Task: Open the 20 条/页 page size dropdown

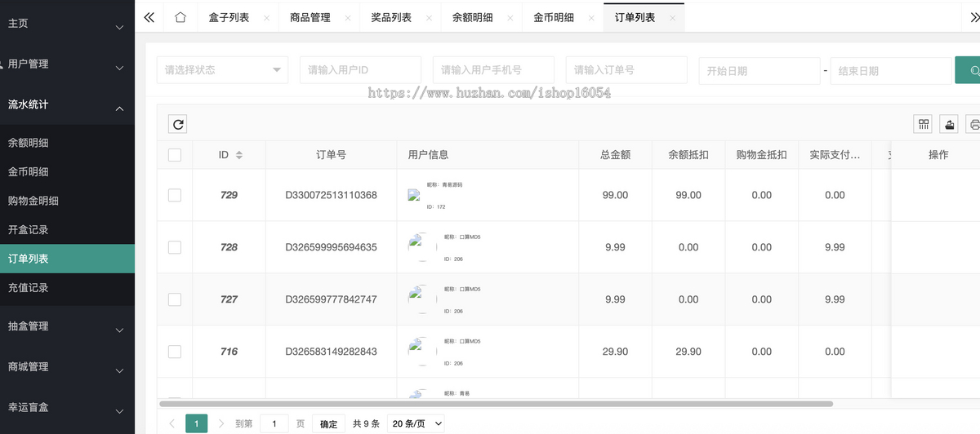Action: pyautogui.click(x=417, y=423)
